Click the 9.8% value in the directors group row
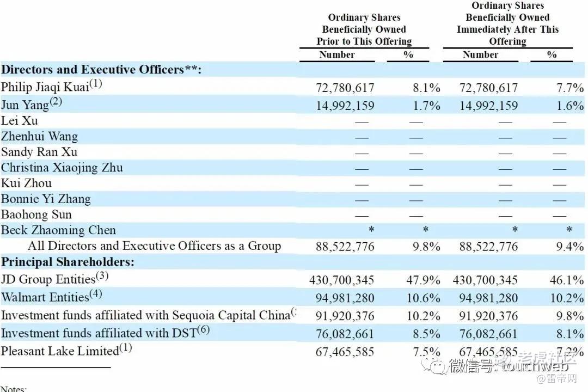The image size is (588, 392). click(x=426, y=247)
